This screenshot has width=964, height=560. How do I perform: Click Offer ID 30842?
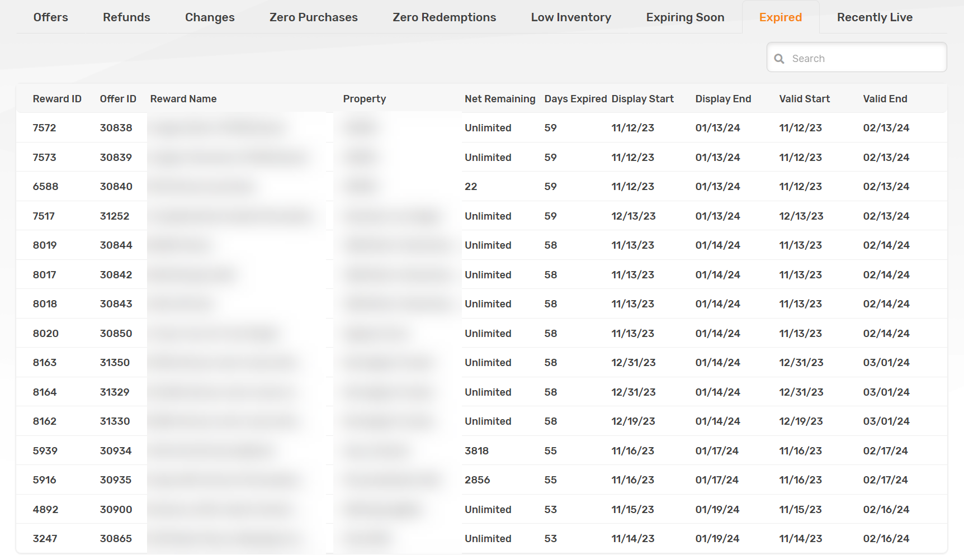[116, 275]
